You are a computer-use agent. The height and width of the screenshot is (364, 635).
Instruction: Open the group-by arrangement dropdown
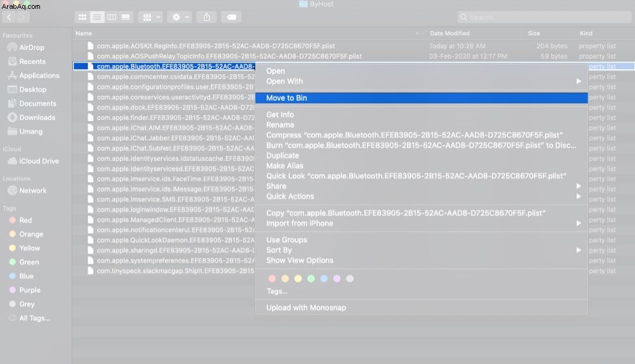(x=150, y=17)
